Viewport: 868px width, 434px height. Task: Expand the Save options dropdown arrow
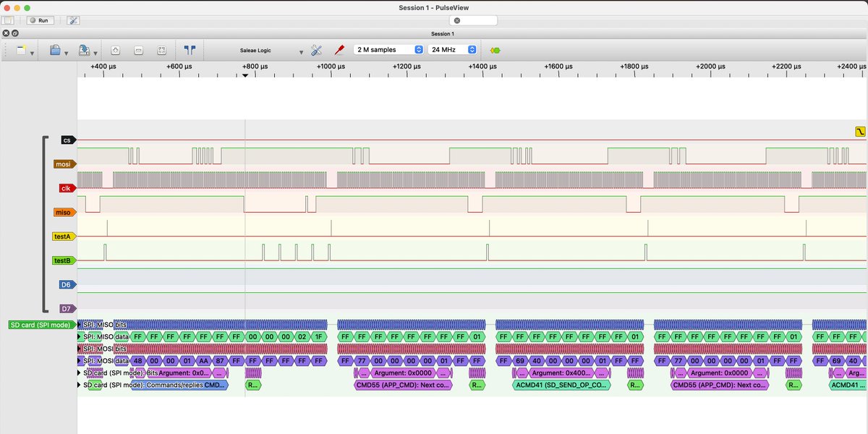pos(95,53)
